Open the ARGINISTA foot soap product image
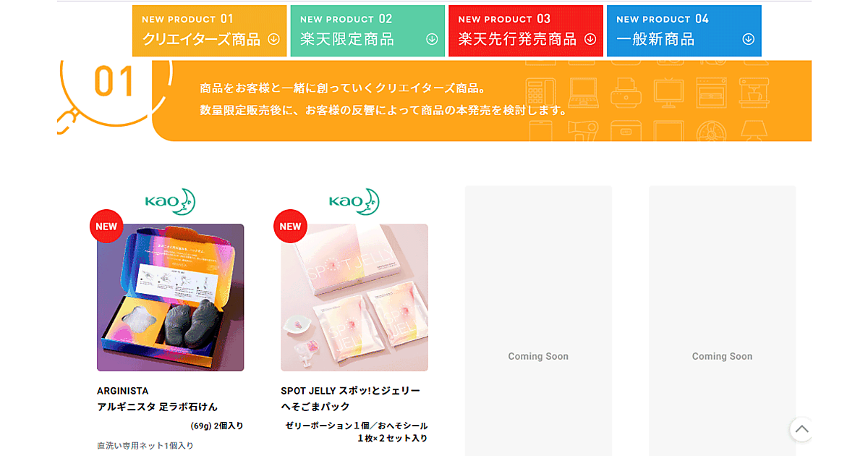 (x=171, y=297)
